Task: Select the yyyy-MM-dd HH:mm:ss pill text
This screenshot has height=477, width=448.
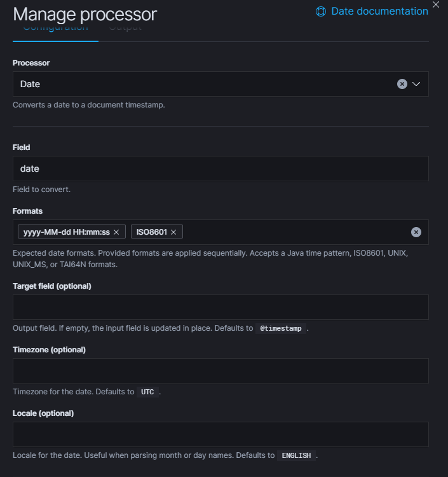Action: (x=66, y=232)
